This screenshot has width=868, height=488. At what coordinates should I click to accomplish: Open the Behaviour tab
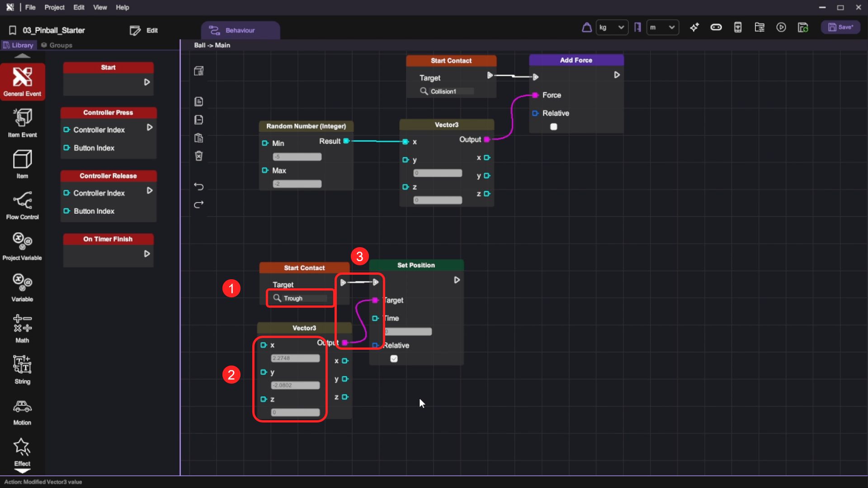(240, 30)
